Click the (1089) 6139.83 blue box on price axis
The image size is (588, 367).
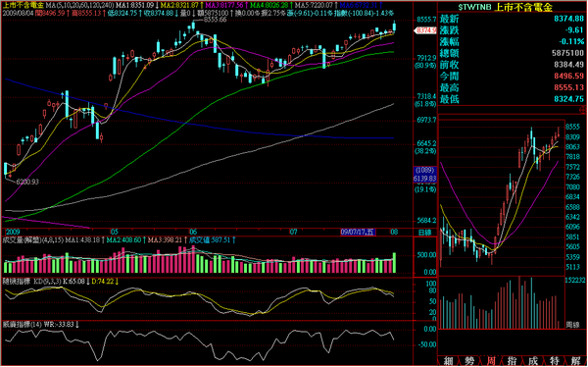tap(425, 175)
